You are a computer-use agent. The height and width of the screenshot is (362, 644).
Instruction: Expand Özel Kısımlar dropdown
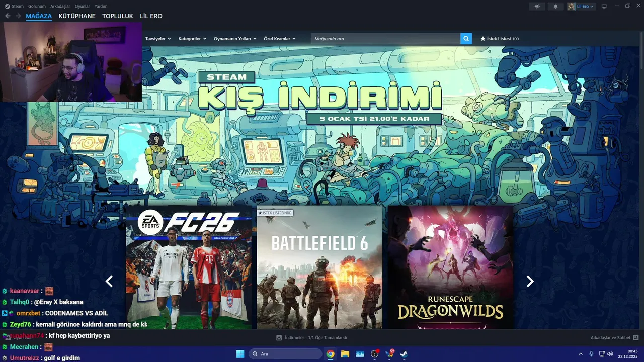pos(280,39)
